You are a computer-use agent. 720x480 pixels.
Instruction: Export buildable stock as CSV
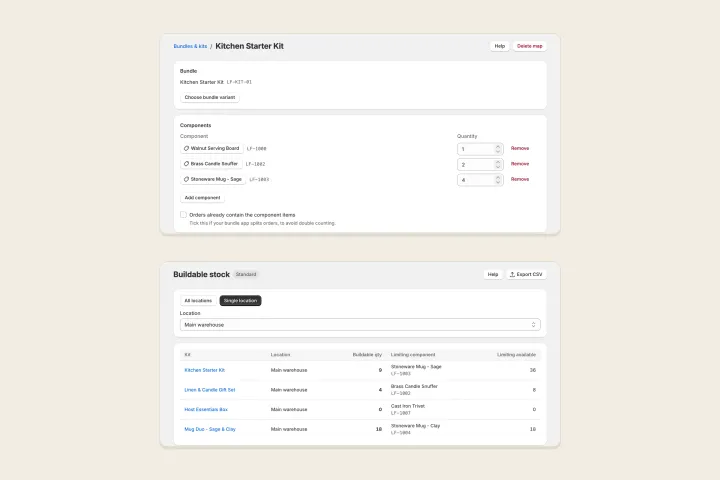526,274
